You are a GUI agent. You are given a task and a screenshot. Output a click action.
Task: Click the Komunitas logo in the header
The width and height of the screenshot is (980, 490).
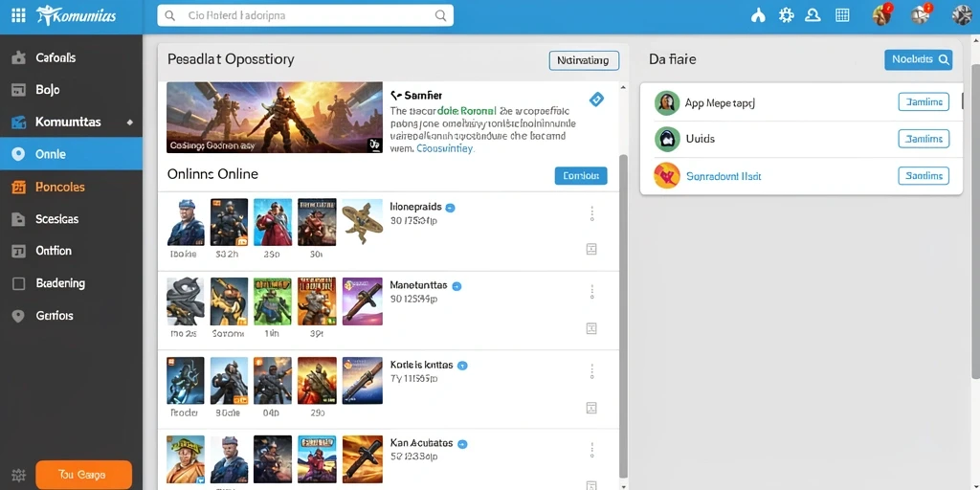[76, 15]
